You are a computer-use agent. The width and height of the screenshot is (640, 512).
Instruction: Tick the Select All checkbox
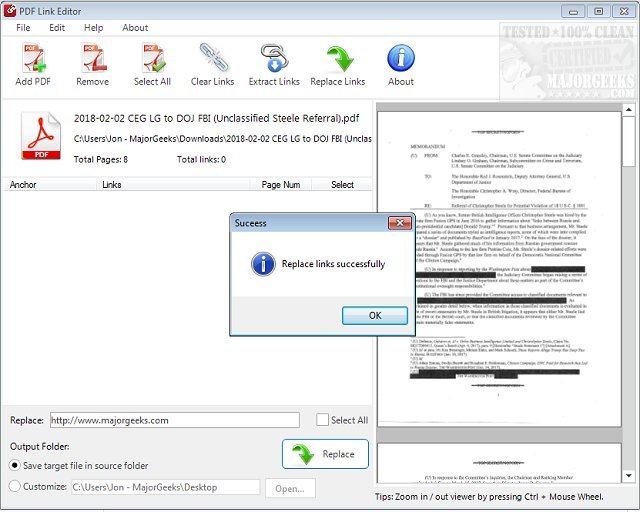tap(322, 420)
